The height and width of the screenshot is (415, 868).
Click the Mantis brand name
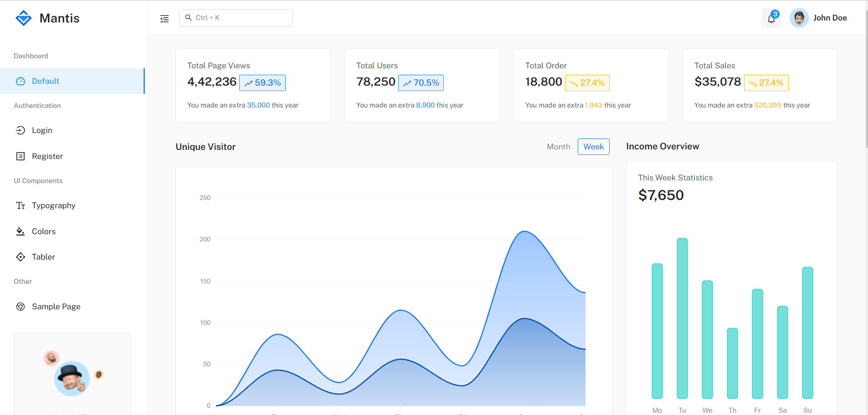click(59, 18)
